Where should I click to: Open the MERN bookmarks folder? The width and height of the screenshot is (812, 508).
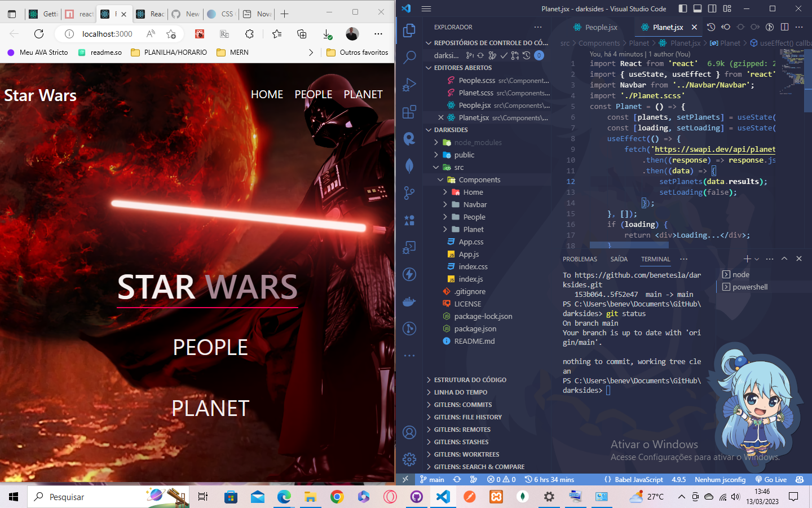232,52
